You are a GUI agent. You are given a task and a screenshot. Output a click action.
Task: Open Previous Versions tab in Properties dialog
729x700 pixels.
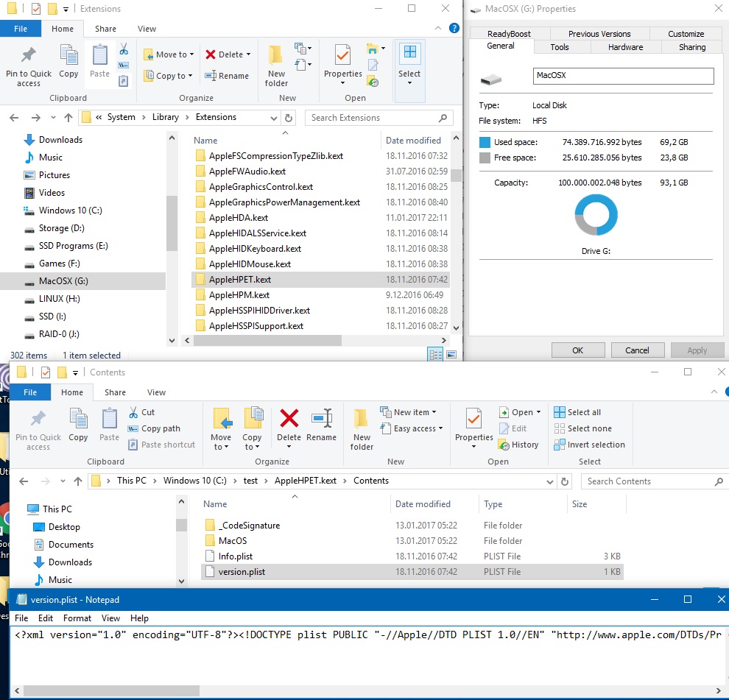(599, 33)
